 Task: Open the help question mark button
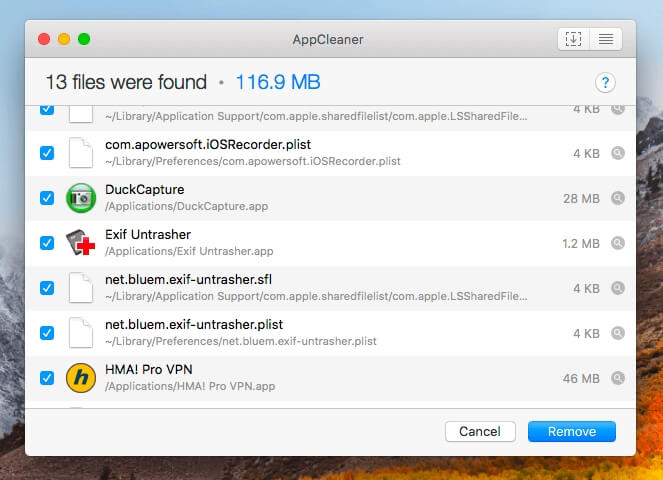(605, 83)
